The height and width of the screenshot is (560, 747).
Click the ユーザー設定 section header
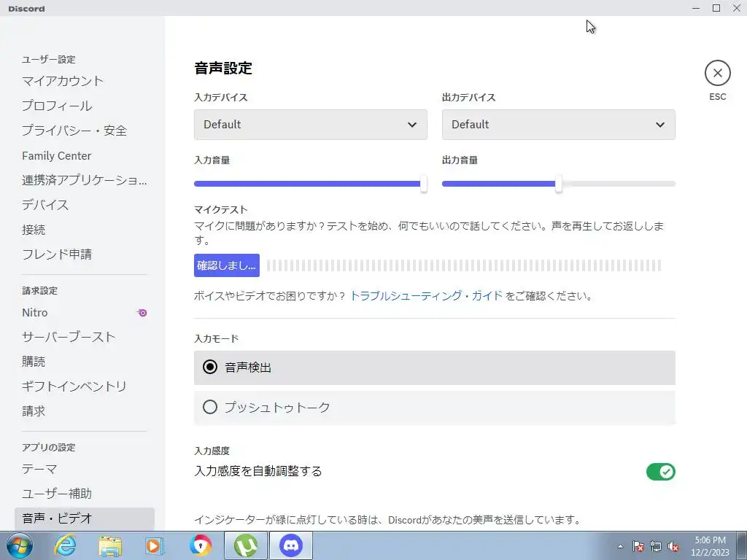click(x=49, y=60)
